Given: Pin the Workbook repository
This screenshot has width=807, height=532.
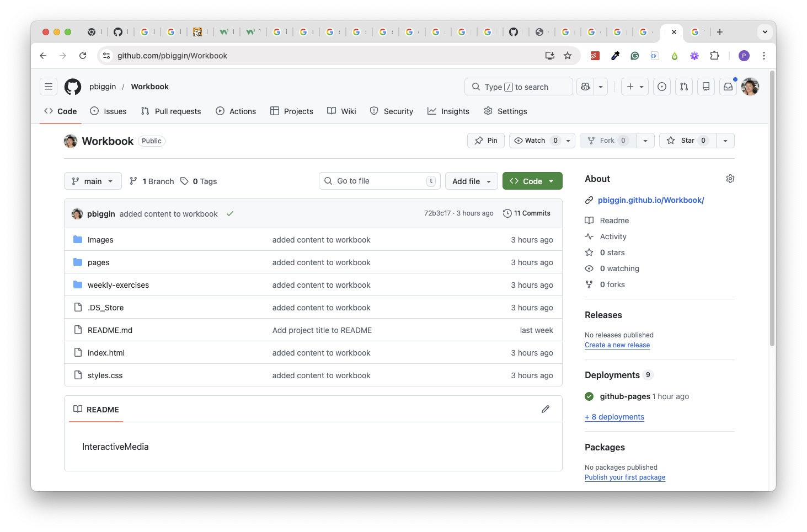Looking at the screenshot, I should [486, 141].
